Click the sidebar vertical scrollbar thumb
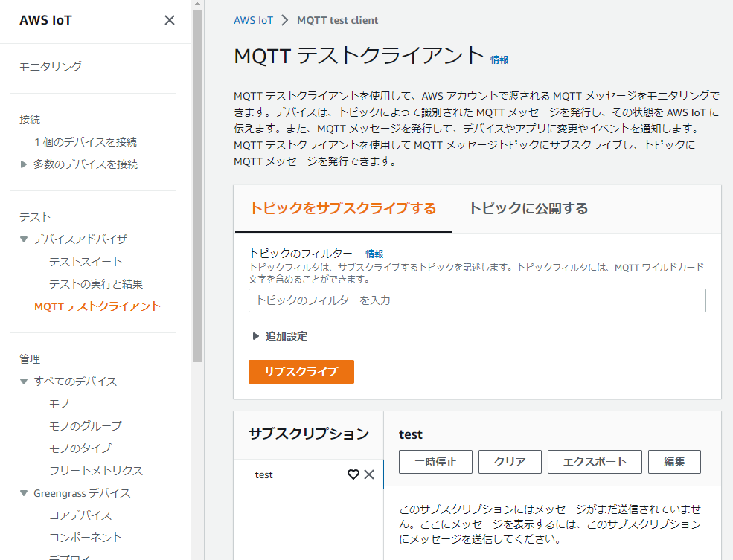 point(198,186)
